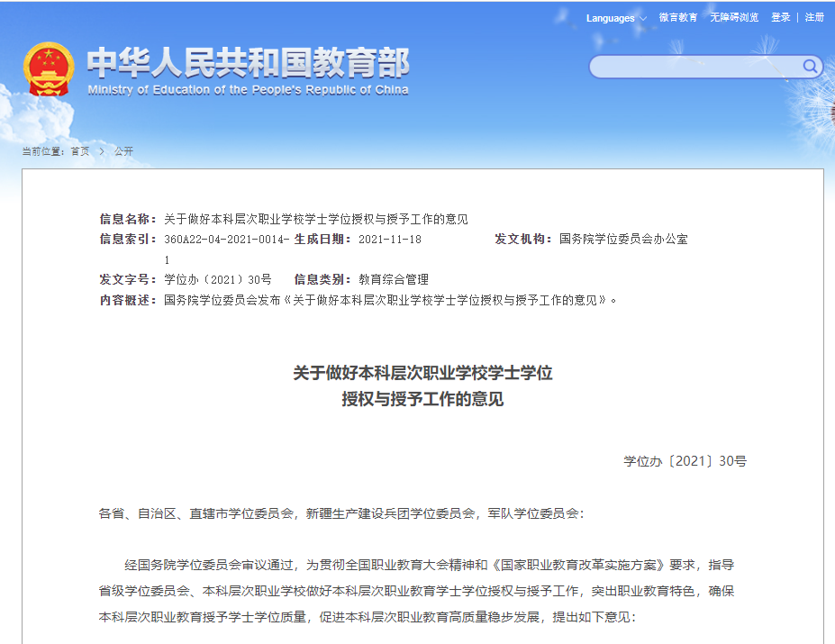This screenshot has width=835, height=644.
Task: Click the separator bar between 登录 and 注册
Action: (x=798, y=16)
